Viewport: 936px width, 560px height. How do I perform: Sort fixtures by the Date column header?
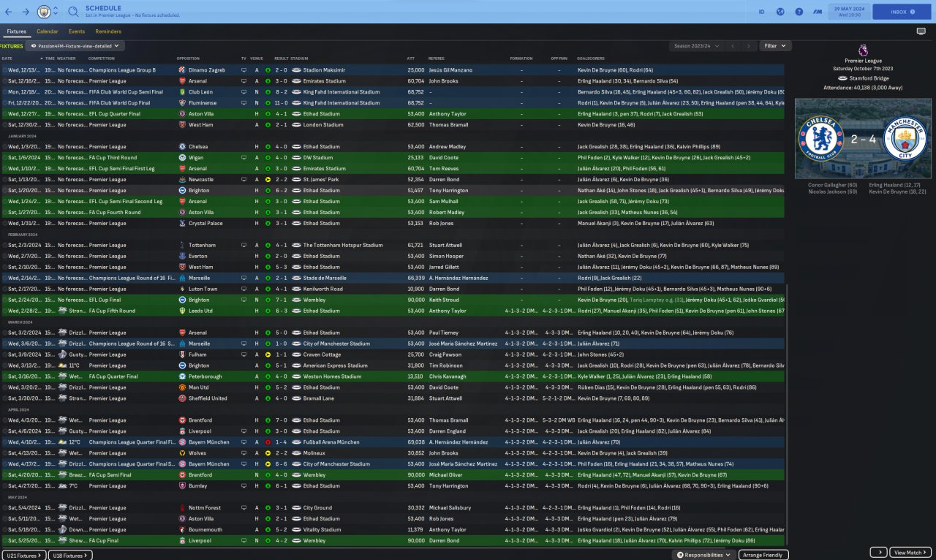coord(7,58)
